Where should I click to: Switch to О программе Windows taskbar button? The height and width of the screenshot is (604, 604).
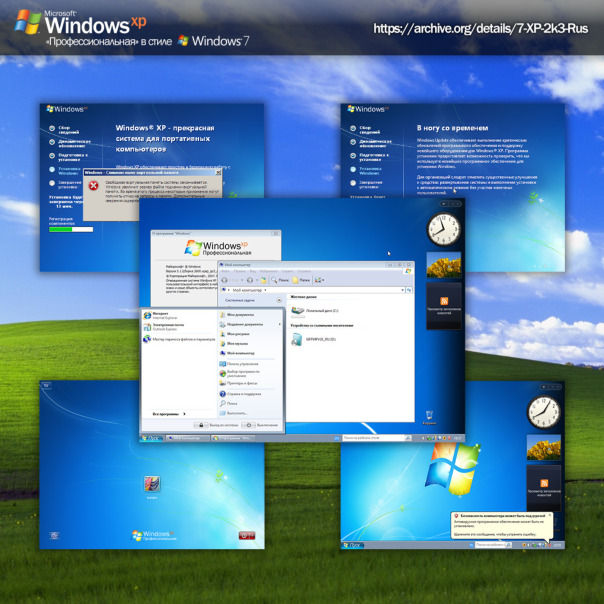pos(233,438)
